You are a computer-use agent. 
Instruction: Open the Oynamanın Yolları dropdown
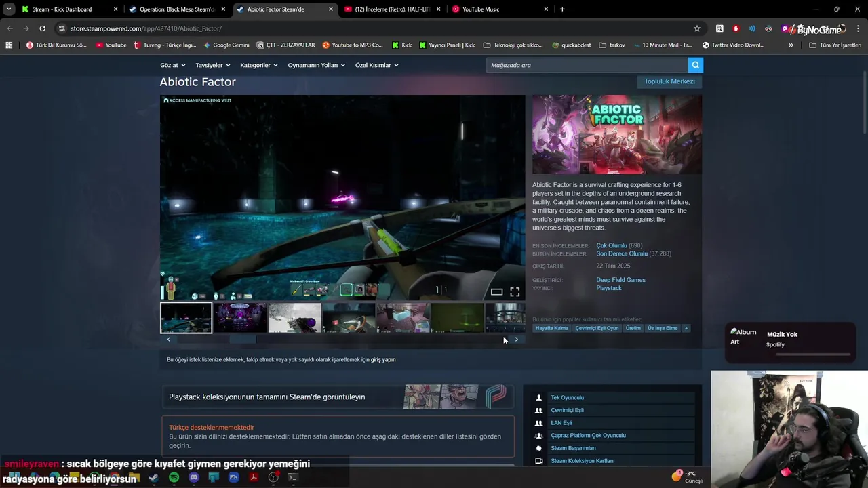coord(317,65)
